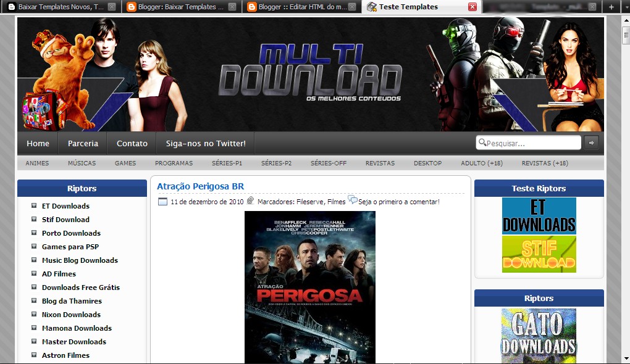Click the Fileserve label link
The height and width of the screenshot is (364, 630).
pyautogui.click(x=310, y=202)
